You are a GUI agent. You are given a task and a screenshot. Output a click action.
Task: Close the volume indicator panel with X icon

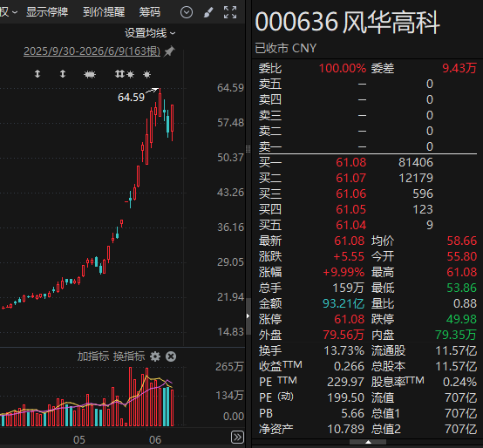click(171, 356)
